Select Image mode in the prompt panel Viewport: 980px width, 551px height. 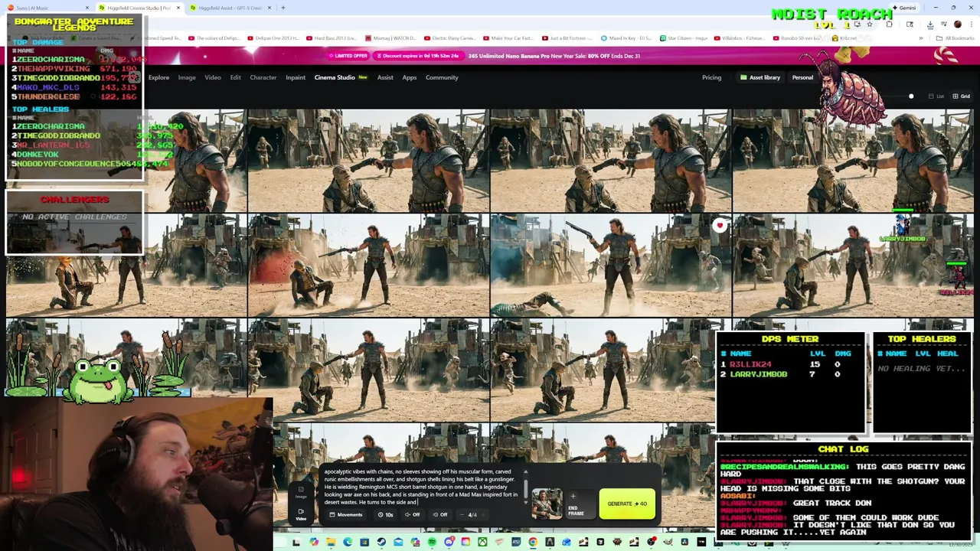(301, 492)
